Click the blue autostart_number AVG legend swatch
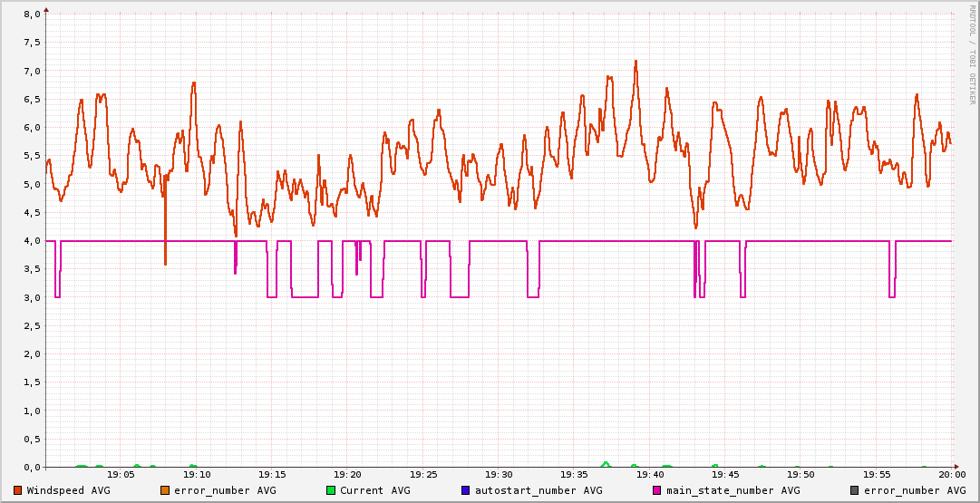 [x=466, y=490]
